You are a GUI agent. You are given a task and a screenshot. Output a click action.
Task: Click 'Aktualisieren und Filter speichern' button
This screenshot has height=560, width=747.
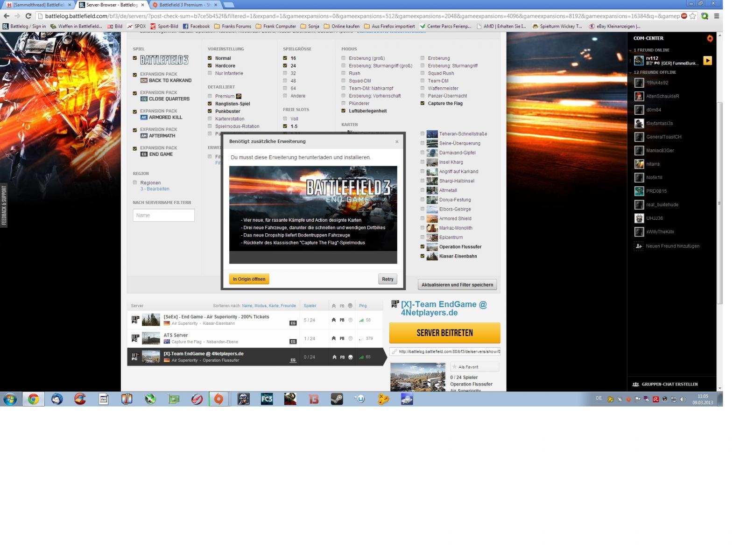pos(457,285)
